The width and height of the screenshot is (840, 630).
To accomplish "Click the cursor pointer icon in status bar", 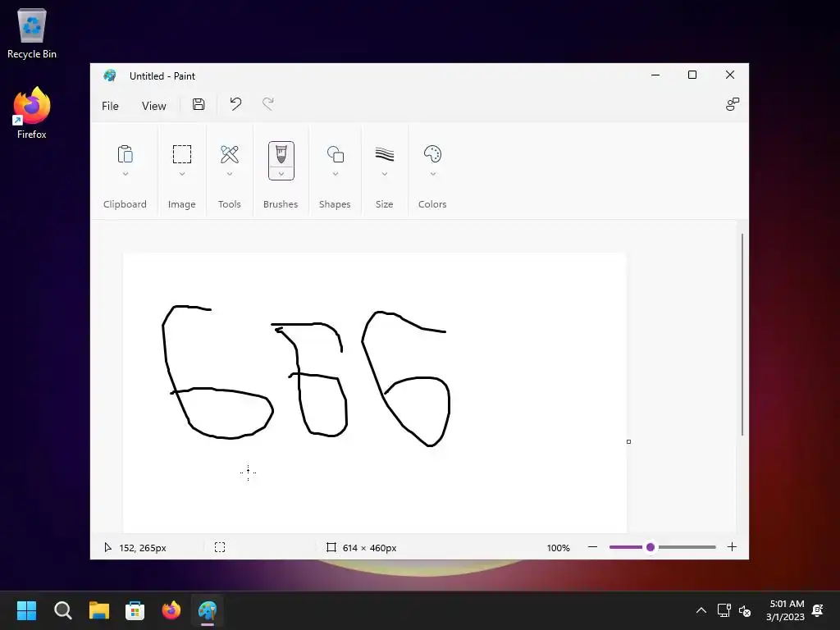I will click(x=107, y=547).
